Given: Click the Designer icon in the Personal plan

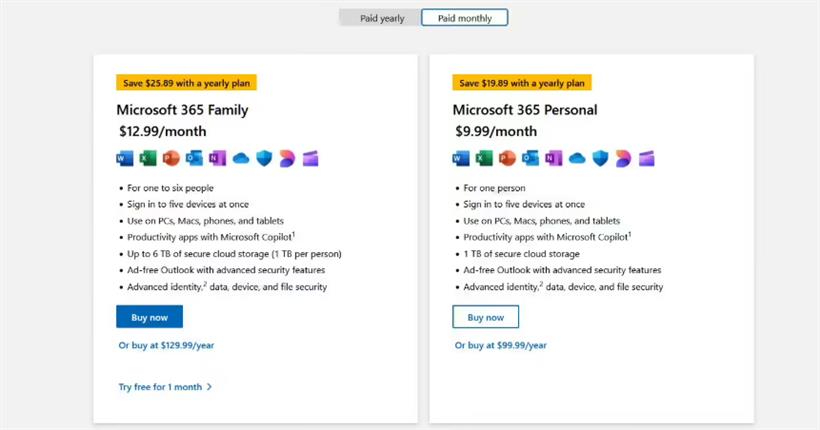Looking at the screenshot, I should point(623,159).
